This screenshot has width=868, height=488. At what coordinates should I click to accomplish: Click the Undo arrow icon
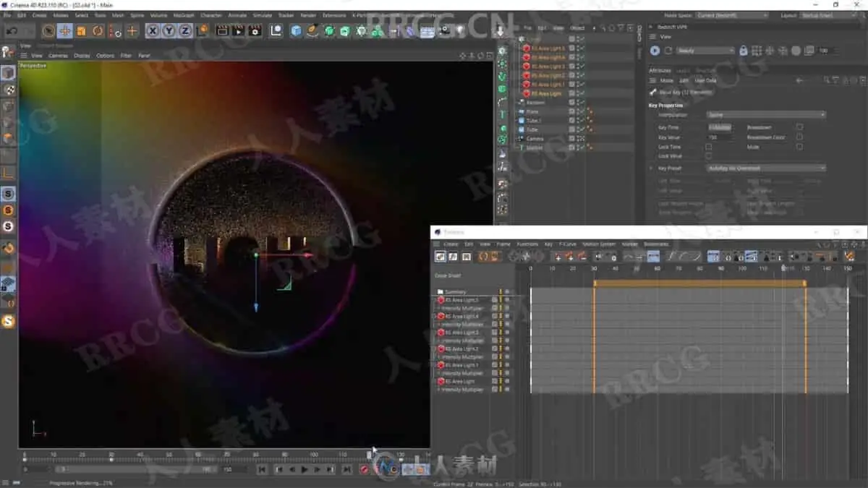pos(12,30)
